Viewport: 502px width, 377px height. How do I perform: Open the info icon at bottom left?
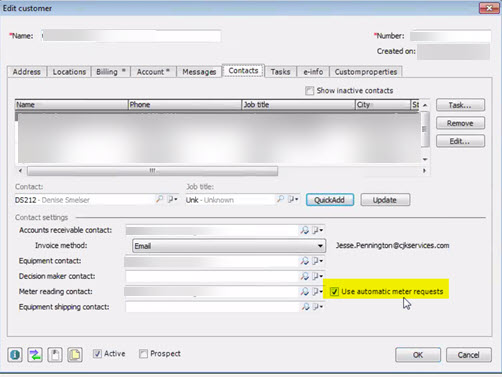tap(15, 355)
